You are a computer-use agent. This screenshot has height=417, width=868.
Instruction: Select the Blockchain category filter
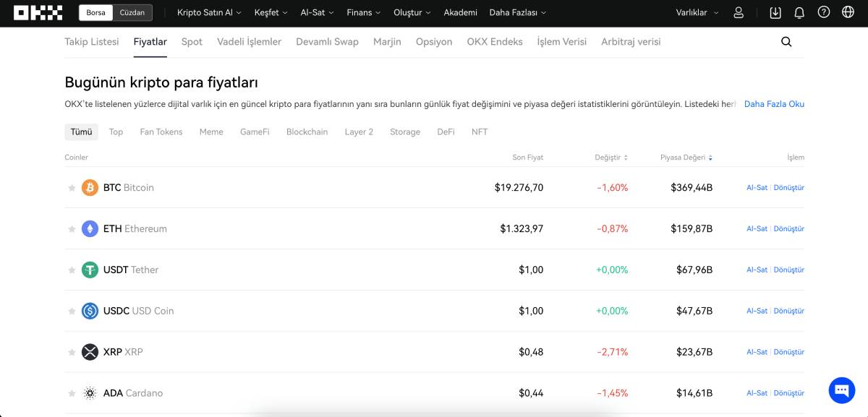tap(307, 132)
